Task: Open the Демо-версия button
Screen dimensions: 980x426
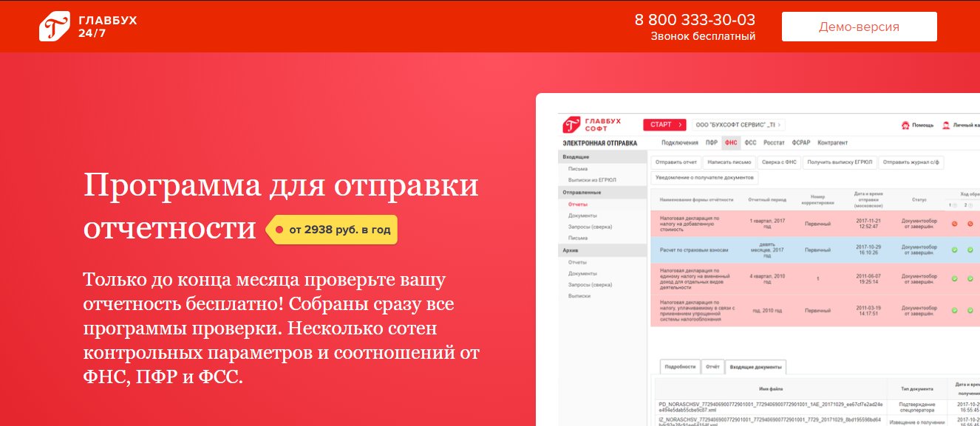Action: pyautogui.click(x=859, y=27)
